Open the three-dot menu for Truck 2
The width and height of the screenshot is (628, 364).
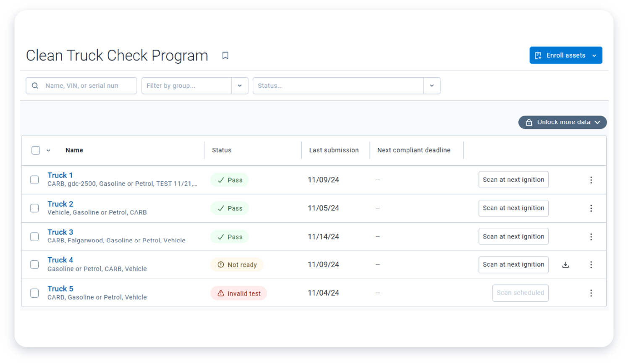point(591,208)
